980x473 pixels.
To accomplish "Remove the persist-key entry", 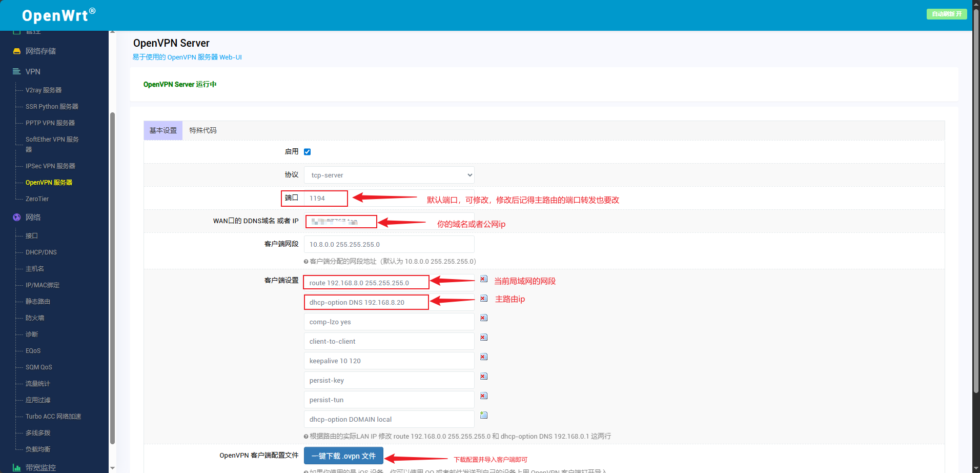I will pos(483,377).
